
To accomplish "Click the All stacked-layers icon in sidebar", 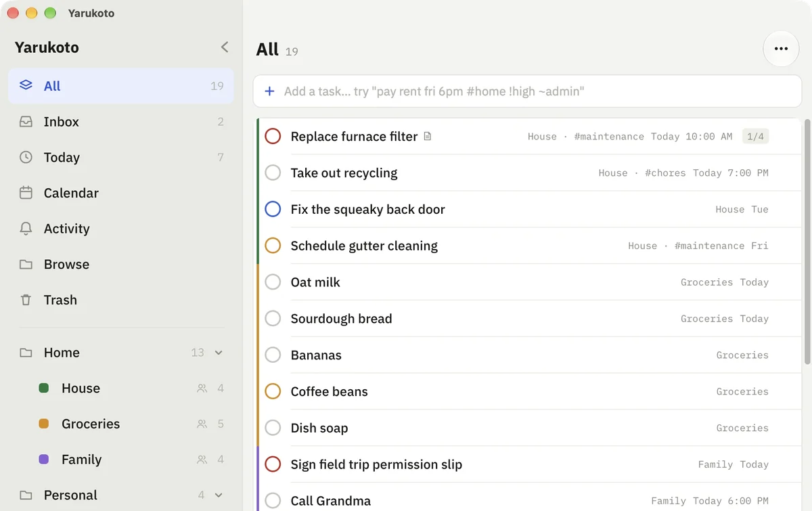I will pos(26,85).
